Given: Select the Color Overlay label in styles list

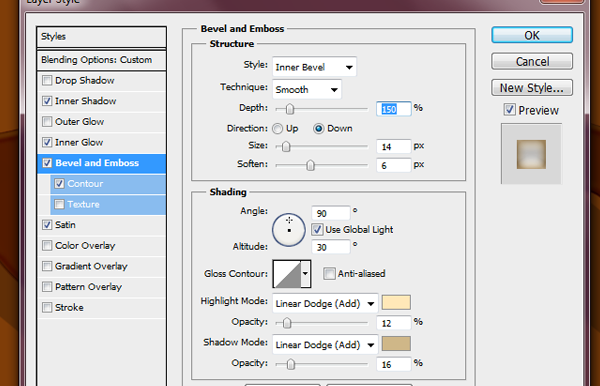Looking at the screenshot, I should pos(85,246).
